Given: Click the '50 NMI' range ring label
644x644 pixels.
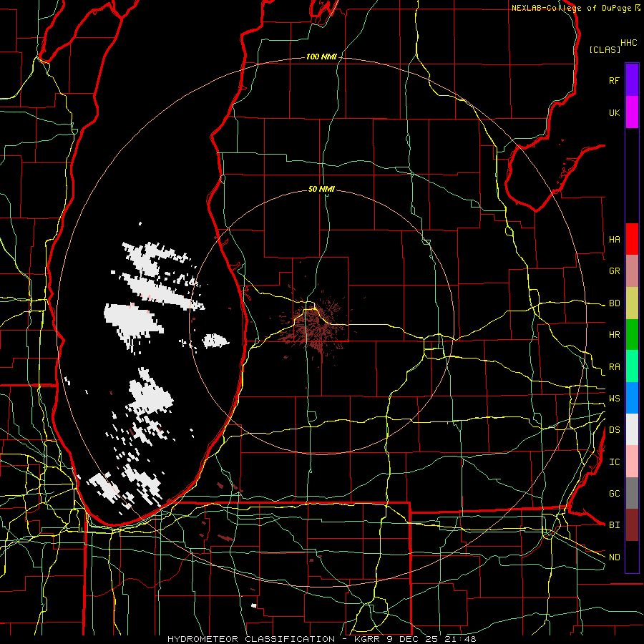Looking at the screenshot, I should tap(321, 190).
